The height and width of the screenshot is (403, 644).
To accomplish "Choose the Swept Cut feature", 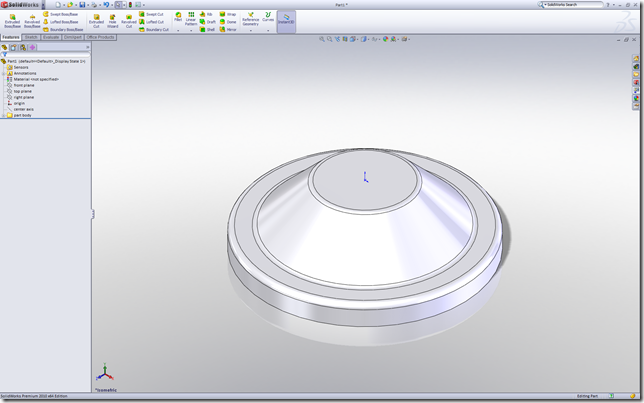I will point(152,14).
